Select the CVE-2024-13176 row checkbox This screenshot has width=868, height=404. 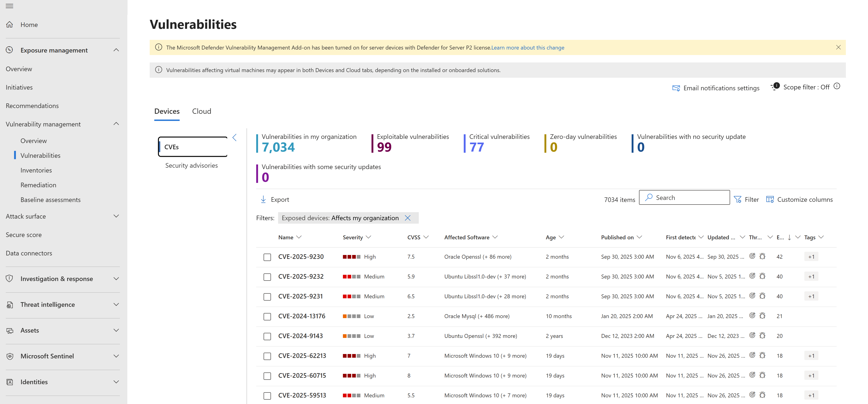(x=267, y=316)
